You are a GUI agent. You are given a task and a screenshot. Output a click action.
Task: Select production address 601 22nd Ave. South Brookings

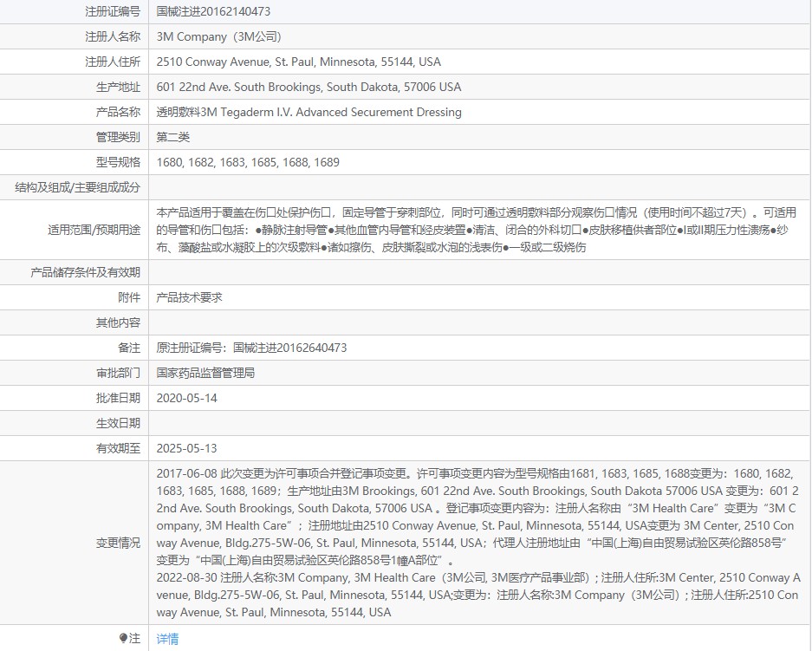tap(309, 87)
